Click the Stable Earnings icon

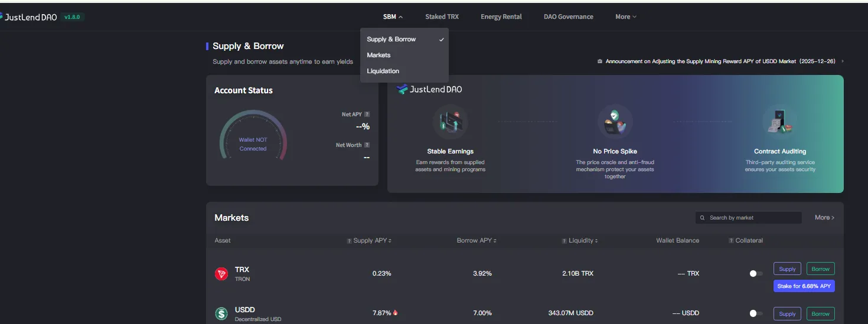pyautogui.click(x=450, y=122)
